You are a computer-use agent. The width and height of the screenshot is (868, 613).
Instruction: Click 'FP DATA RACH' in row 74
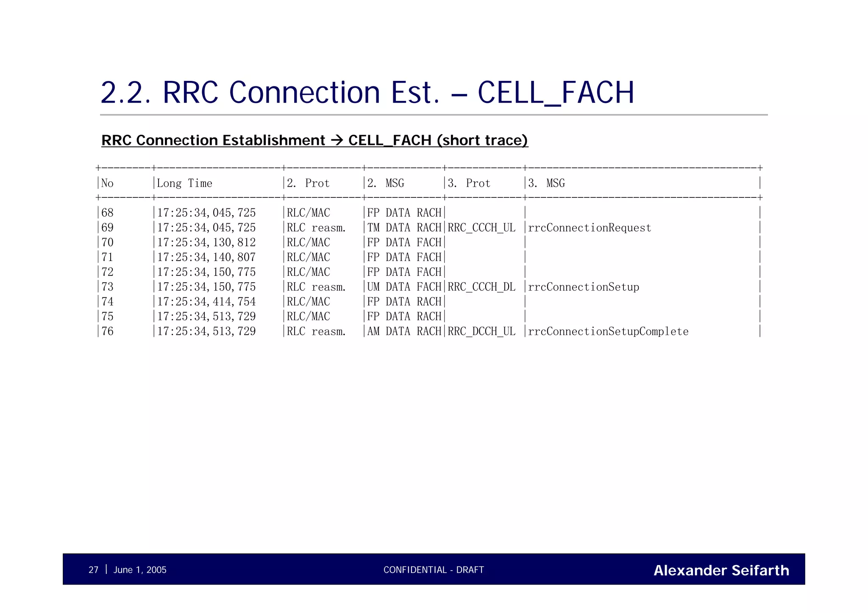coord(404,302)
